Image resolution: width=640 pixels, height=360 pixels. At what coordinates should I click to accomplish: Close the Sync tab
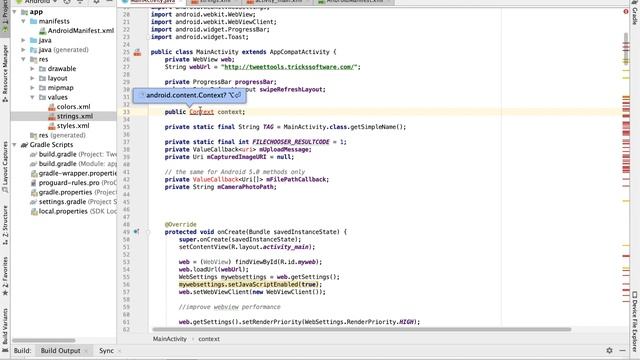click(x=120, y=351)
